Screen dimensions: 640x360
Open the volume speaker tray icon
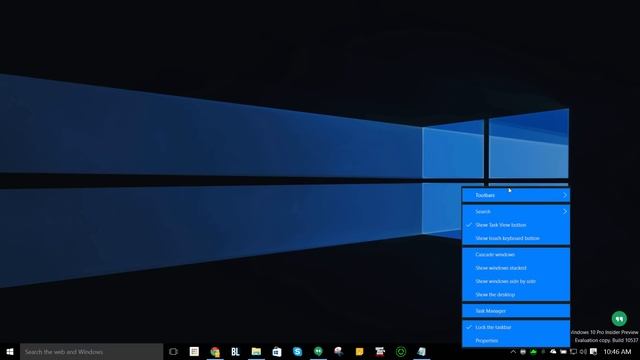pos(583,351)
